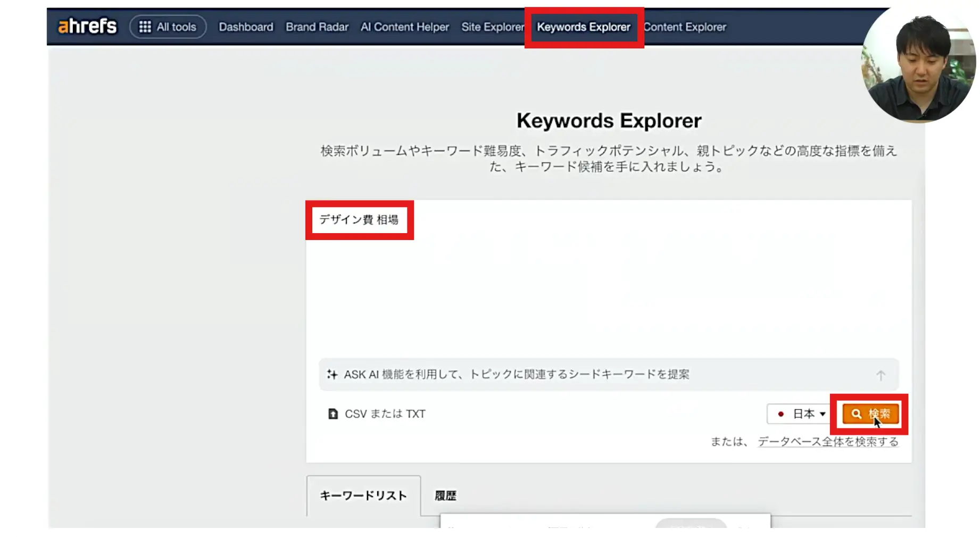Click the CSV または TXT upload label
Image resolution: width=980 pixels, height=537 pixels.
tap(385, 414)
